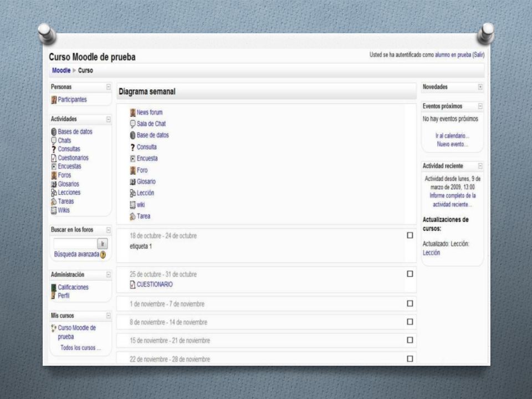Collapse the Mis cursos block
Screen dimensions: 532x399
(109, 315)
